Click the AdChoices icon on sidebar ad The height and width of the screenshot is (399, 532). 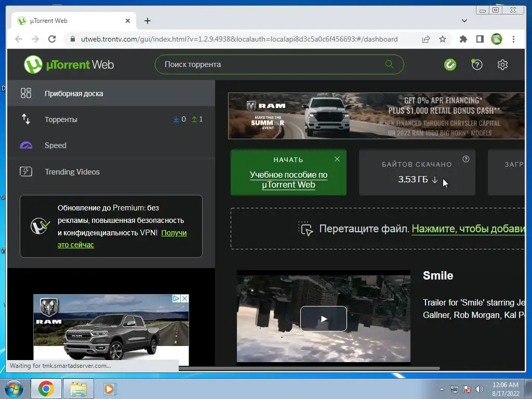click(177, 298)
